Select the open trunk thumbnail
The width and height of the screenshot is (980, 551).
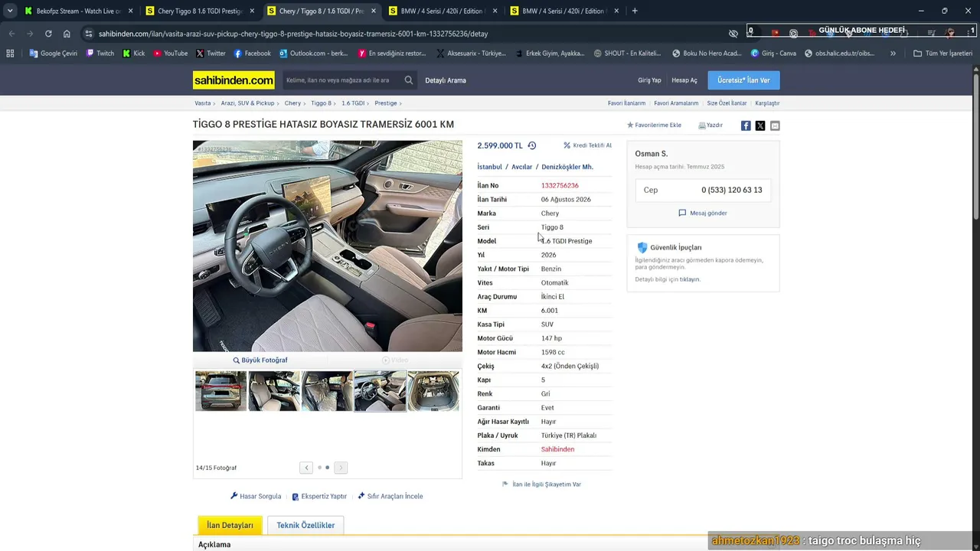coord(433,391)
